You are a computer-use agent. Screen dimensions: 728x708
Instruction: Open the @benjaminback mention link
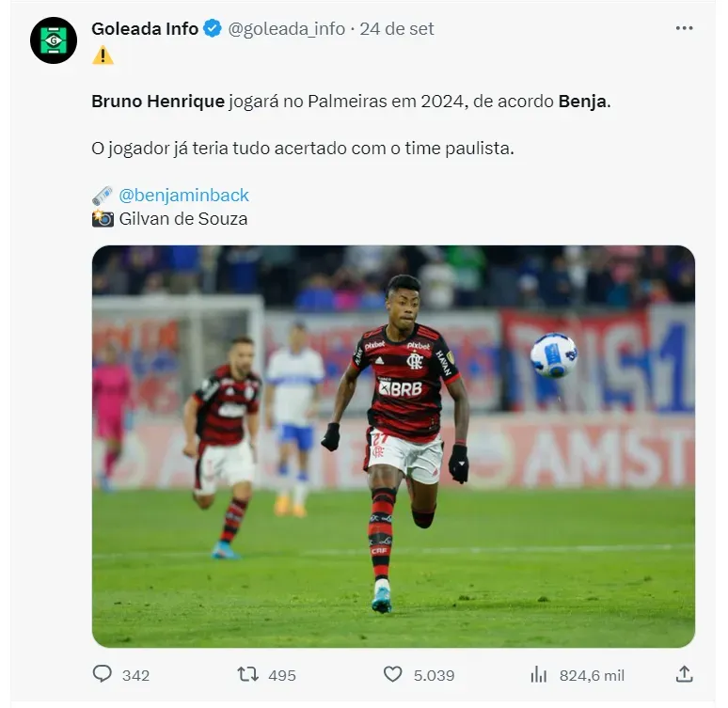183,195
